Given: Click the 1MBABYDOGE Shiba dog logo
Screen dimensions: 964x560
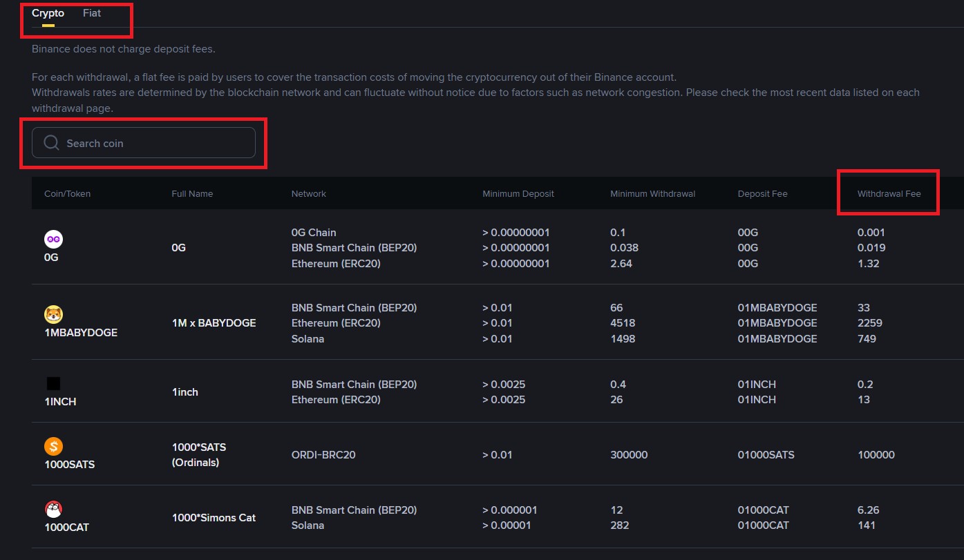Looking at the screenshot, I should point(53,315).
